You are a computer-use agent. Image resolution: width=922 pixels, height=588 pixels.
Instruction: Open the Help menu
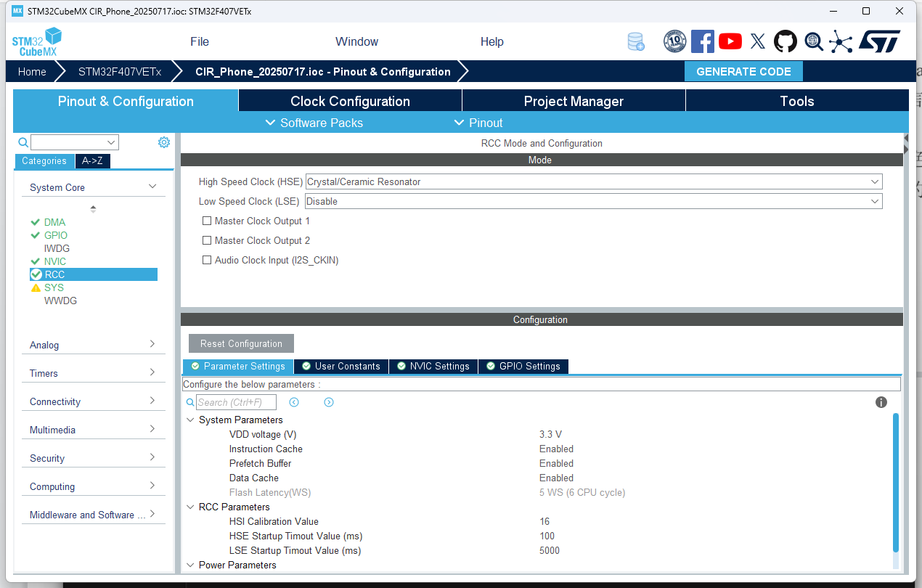coord(491,41)
